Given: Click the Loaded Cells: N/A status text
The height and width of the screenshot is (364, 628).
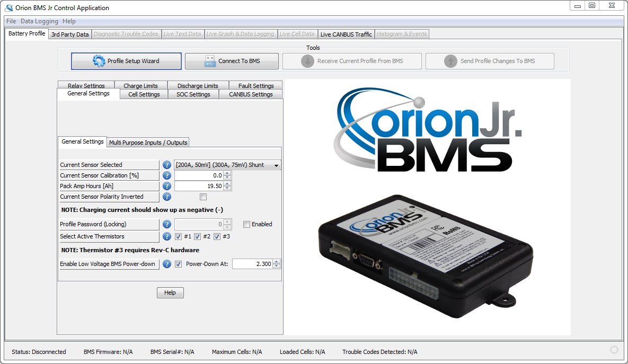Looking at the screenshot, I should [303, 352].
